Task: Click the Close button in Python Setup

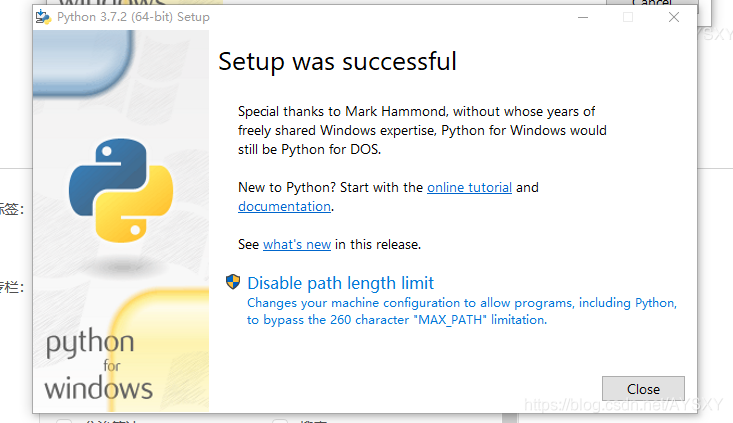Action: coord(643,388)
